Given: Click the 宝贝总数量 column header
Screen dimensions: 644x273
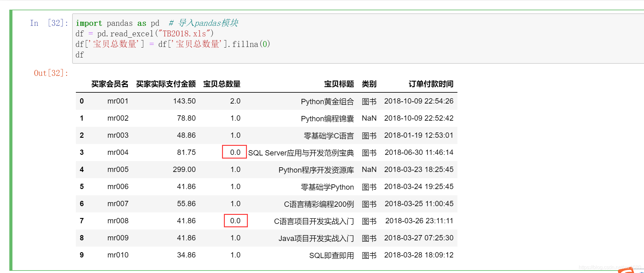Looking at the screenshot, I should (x=222, y=84).
